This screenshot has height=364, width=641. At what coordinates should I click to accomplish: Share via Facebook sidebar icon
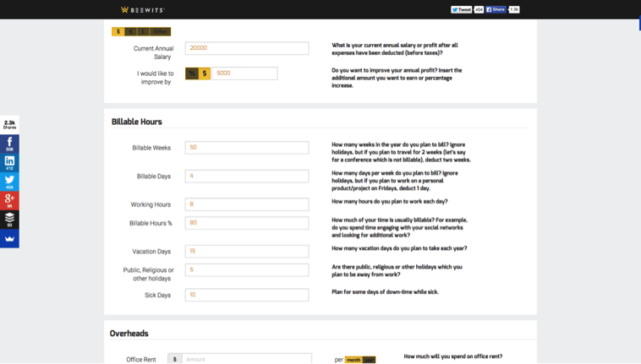point(9,144)
